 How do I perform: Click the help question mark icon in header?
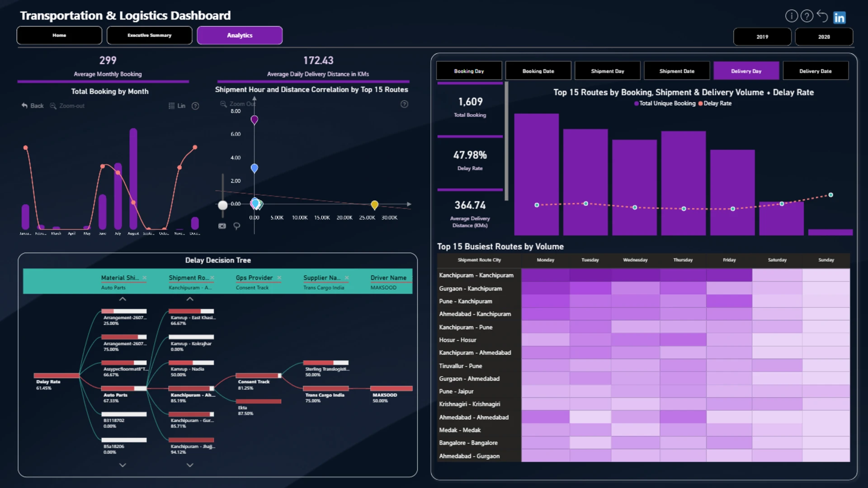coord(807,16)
